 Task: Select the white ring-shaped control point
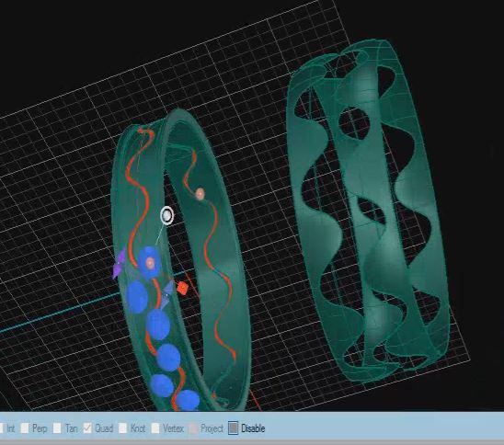pyautogui.click(x=166, y=215)
